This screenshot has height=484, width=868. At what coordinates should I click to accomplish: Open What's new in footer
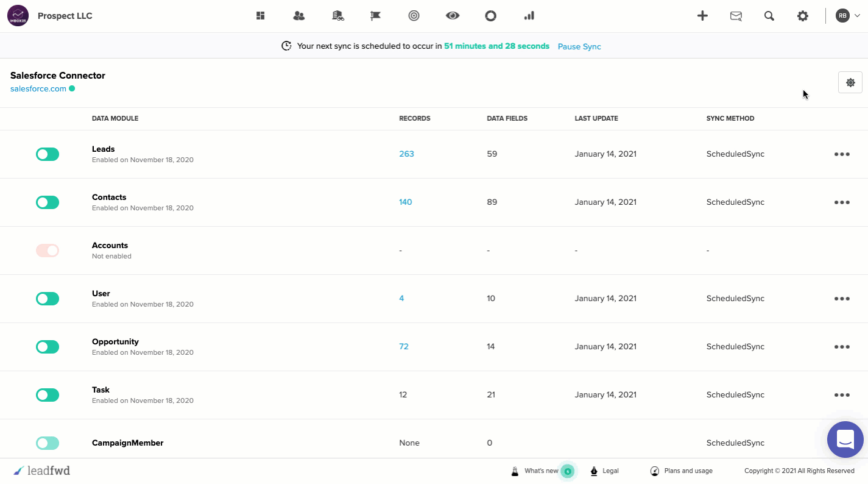tap(542, 471)
